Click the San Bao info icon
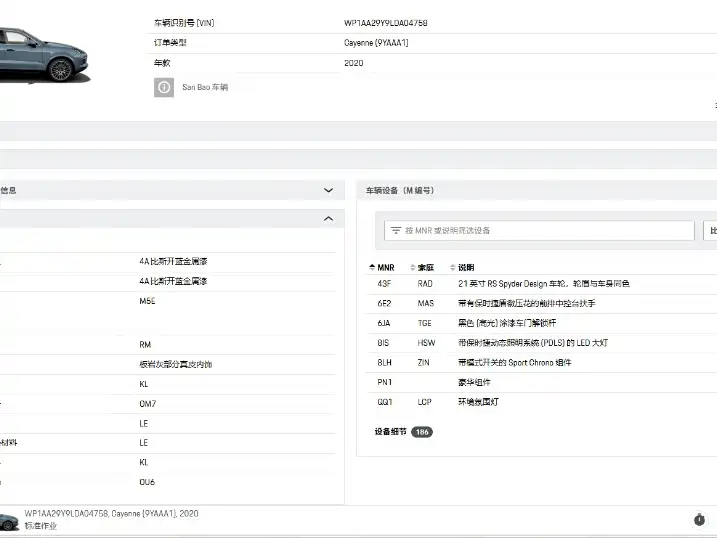Screen dimensions: 717x538 pyautogui.click(x=164, y=87)
